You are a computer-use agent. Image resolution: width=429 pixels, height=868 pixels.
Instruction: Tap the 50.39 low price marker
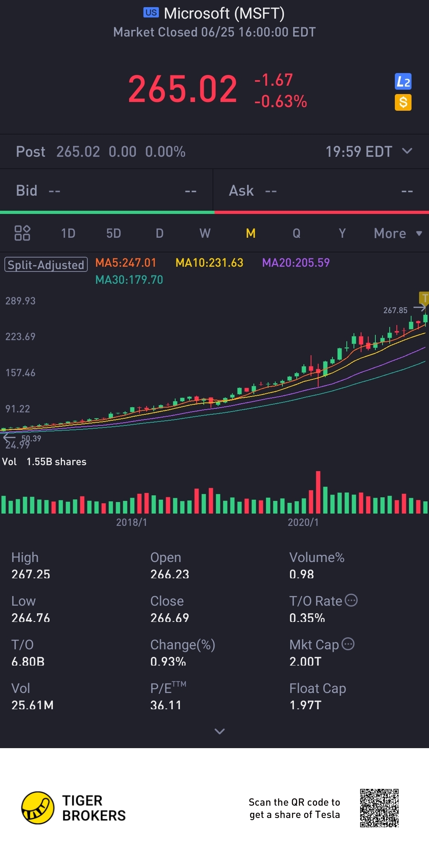[x=31, y=439]
